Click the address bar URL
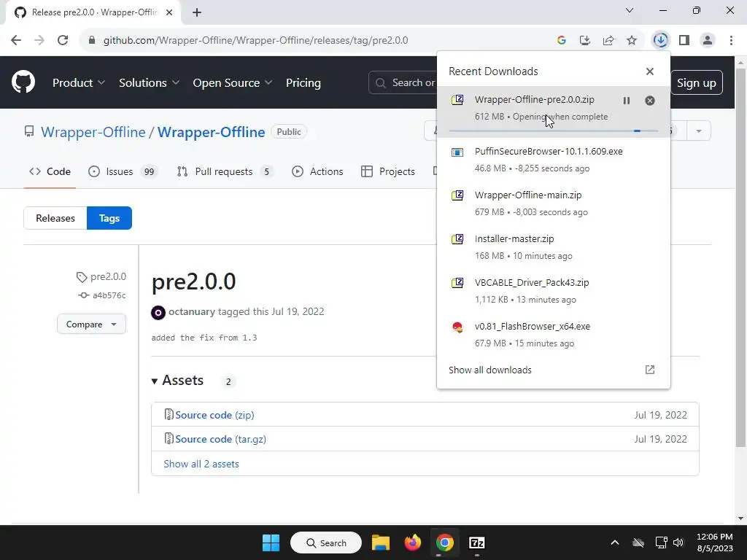Image resolution: width=747 pixels, height=560 pixels. tap(256, 41)
